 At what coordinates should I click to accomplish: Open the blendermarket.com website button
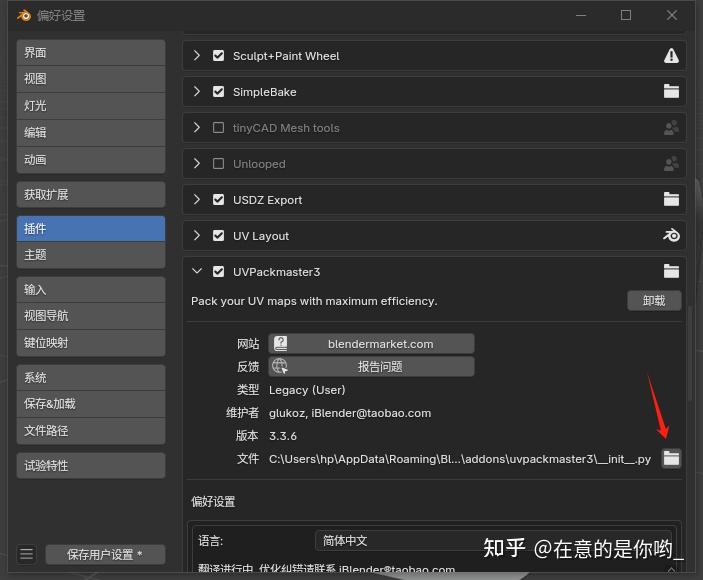pyautogui.click(x=371, y=344)
